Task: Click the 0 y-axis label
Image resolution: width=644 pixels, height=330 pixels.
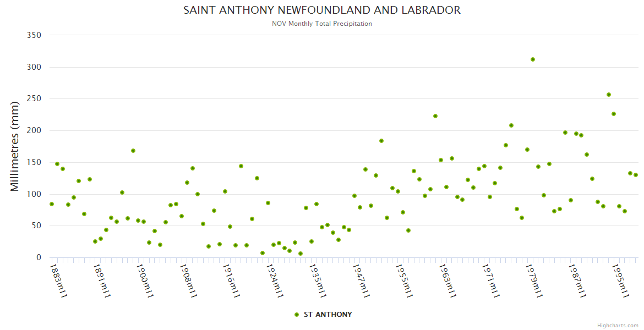Action: click(39, 257)
